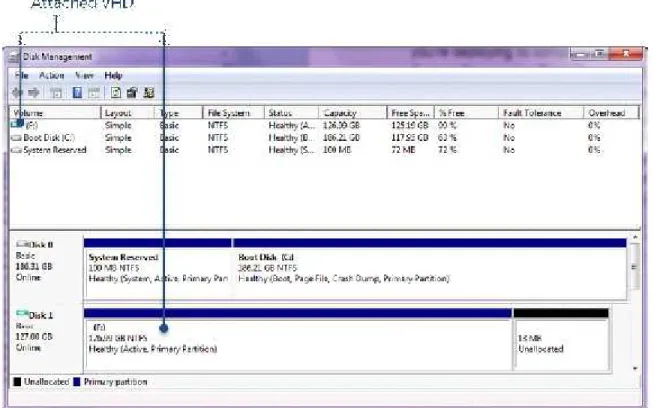Click the blue Help toolbar icon
Screen dimensions: 654x408
[77, 93]
